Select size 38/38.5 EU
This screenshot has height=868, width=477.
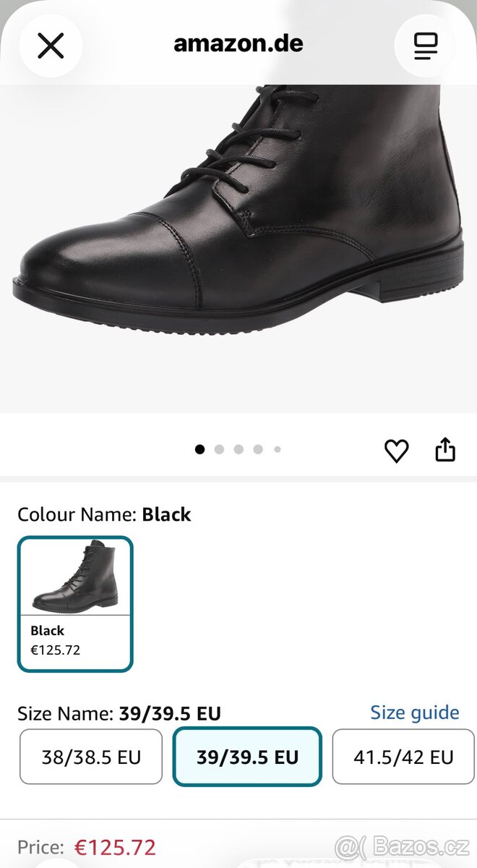(x=91, y=757)
